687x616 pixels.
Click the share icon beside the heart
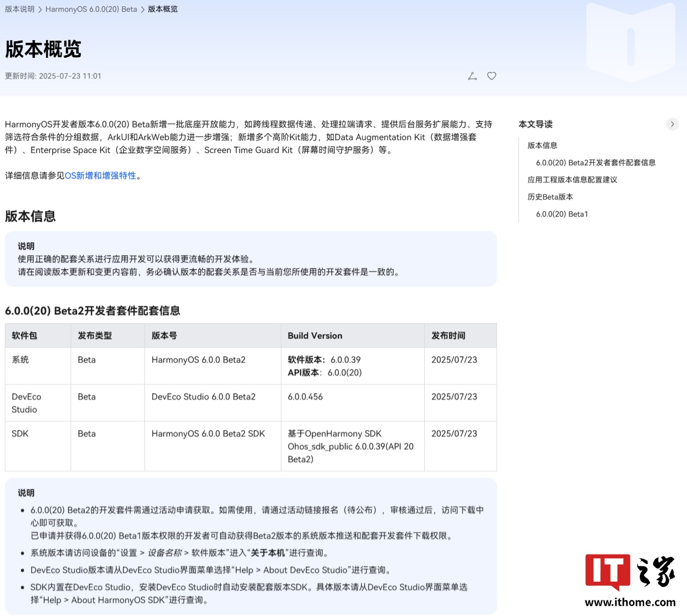[472, 76]
